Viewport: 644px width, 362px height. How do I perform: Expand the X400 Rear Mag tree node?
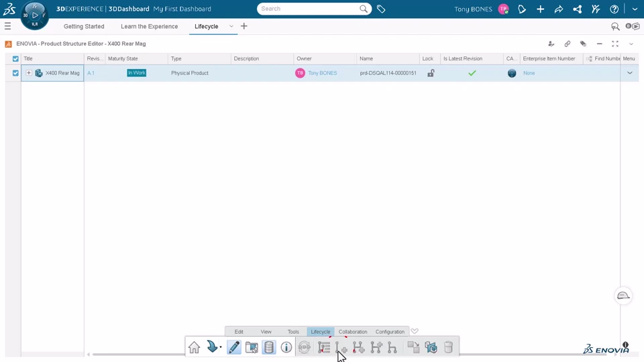point(29,73)
